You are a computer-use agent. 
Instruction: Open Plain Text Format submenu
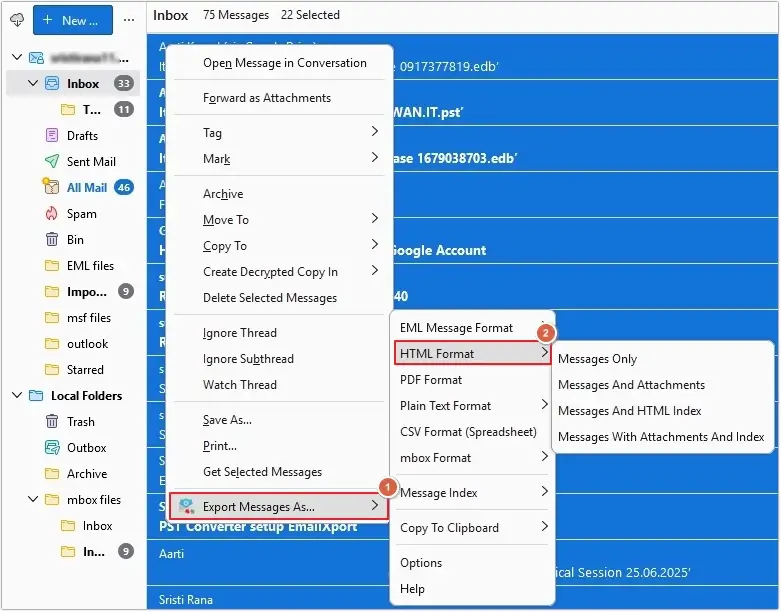coord(472,406)
